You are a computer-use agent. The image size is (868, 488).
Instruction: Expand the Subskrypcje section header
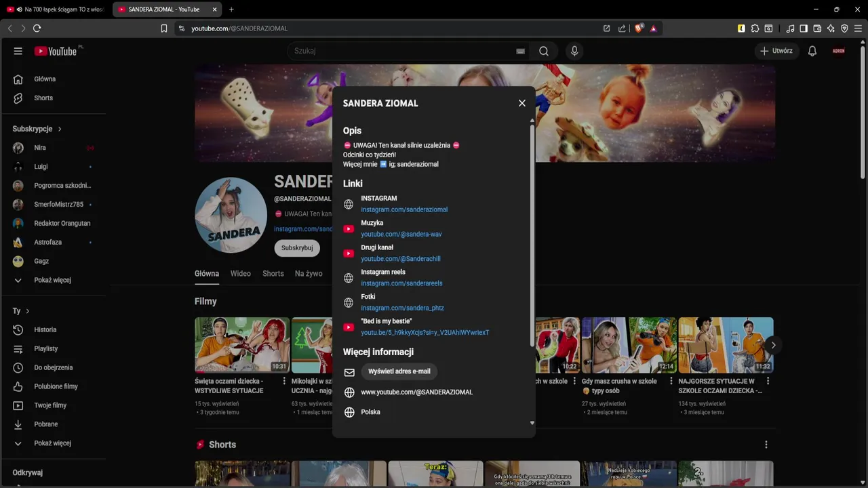(x=37, y=129)
